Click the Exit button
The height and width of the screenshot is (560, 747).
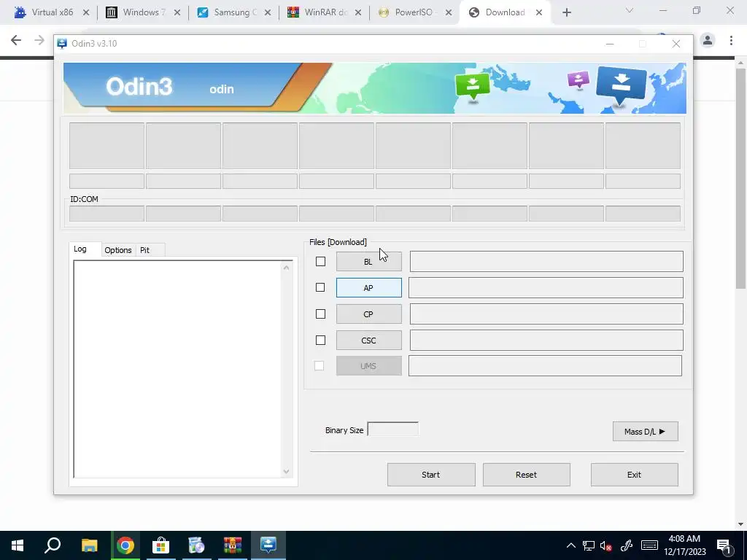click(635, 475)
